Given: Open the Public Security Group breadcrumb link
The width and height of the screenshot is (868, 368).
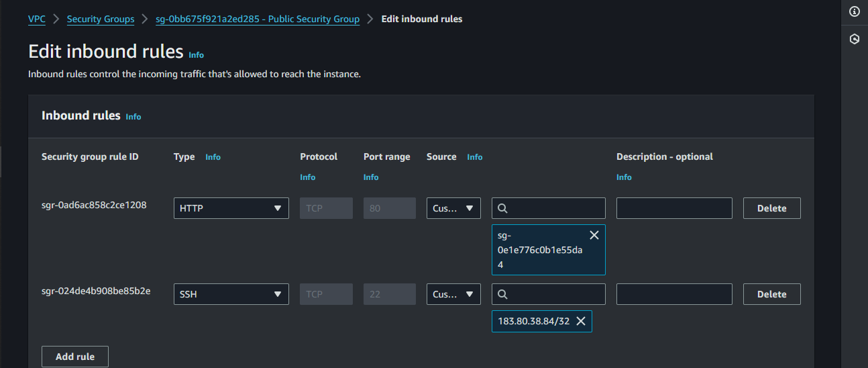Looking at the screenshot, I should click(258, 19).
